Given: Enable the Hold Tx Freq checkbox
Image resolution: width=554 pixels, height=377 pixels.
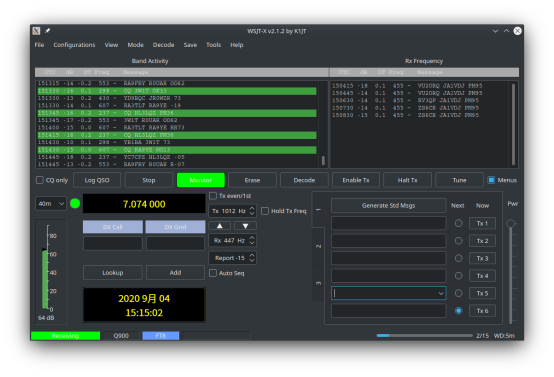Looking at the screenshot, I should point(265,211).
